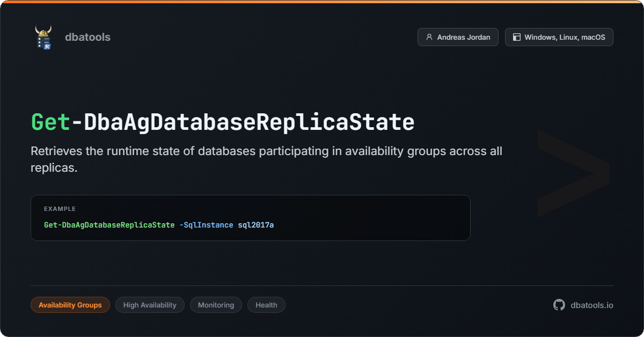Select the High Availability tag
644x337 pixels.
point(150,305)
